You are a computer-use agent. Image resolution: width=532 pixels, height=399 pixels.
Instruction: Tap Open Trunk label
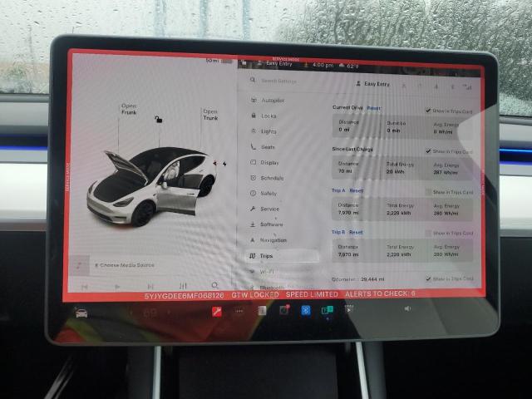pyautogui.click(x=210, y=115)
